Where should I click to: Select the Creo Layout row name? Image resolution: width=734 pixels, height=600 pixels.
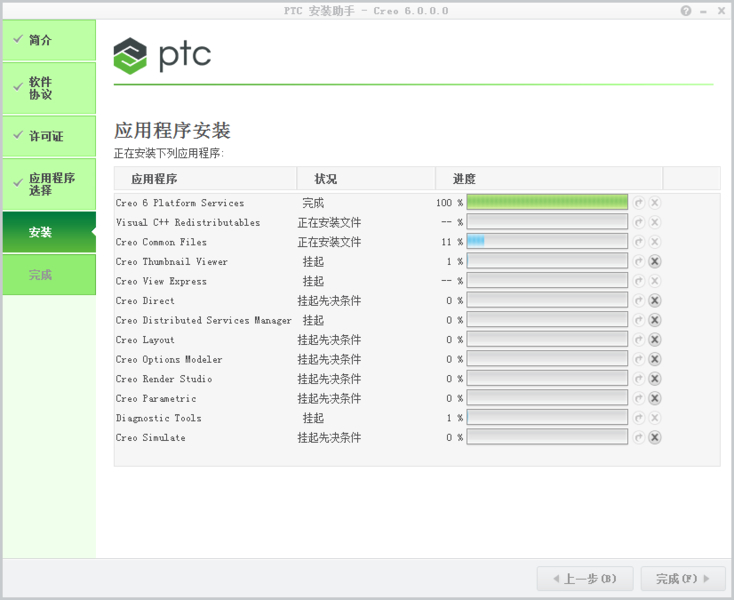tap(145, 340)
